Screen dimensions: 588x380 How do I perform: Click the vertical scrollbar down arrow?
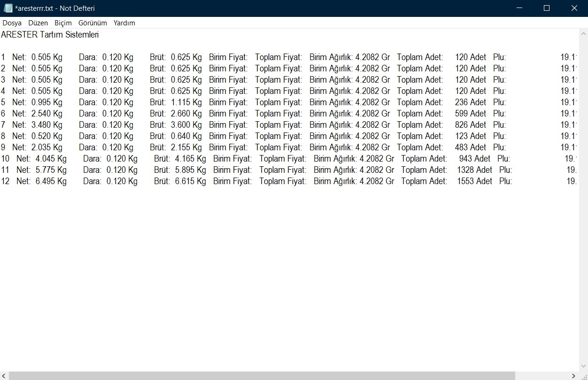click(584, 367)
